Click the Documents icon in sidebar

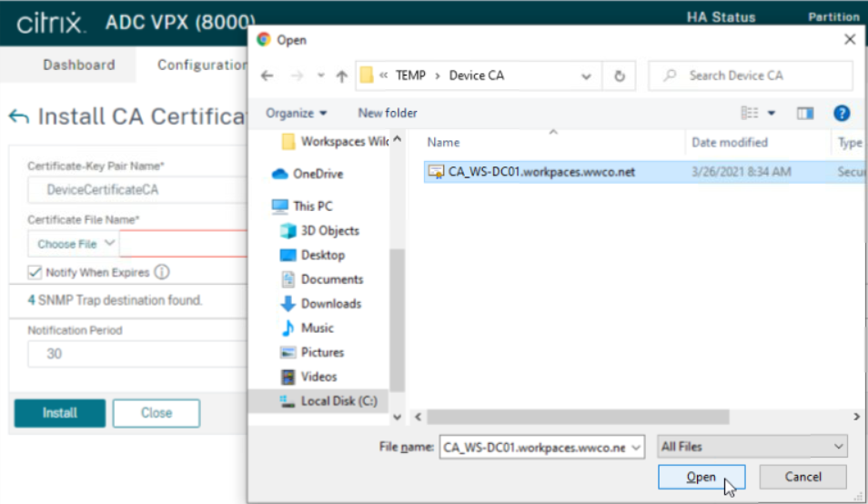tap(288, 279)
